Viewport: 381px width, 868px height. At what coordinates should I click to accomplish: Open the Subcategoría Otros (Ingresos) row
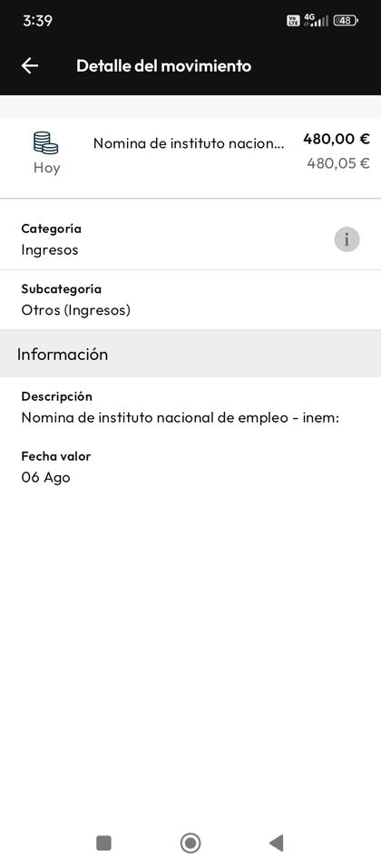tap(190, 300)
